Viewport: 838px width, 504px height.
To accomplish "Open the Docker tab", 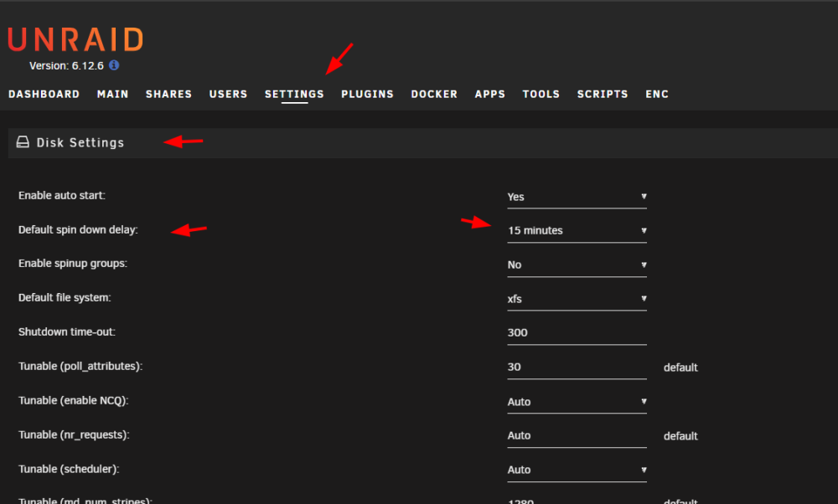I will [434, 94].
